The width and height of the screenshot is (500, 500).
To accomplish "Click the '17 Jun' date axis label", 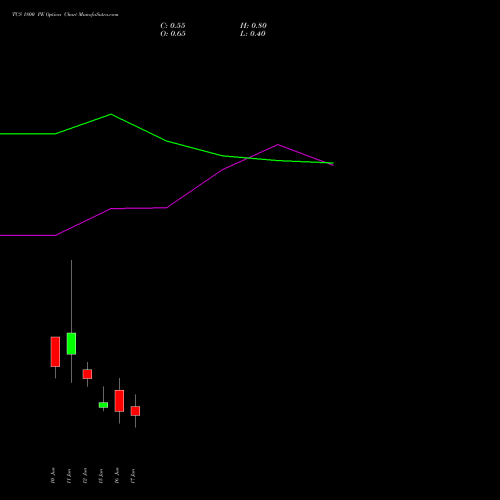I will (x=133, y=476).
